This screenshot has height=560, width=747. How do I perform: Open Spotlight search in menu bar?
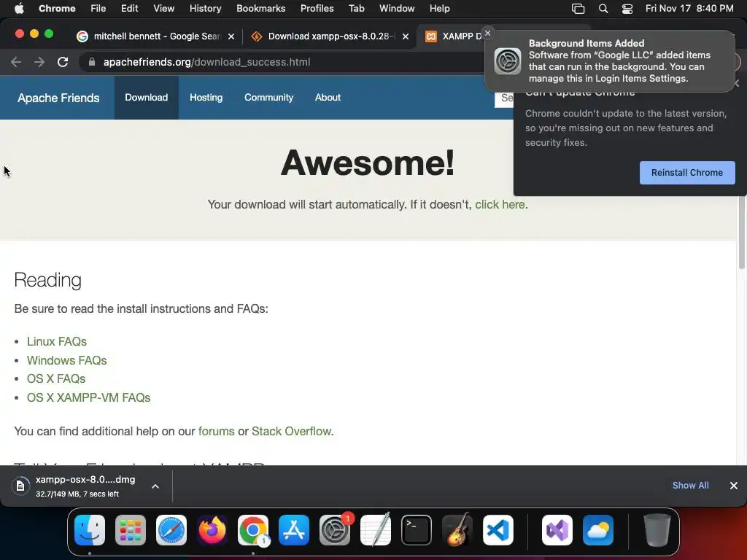click(603, 8)
